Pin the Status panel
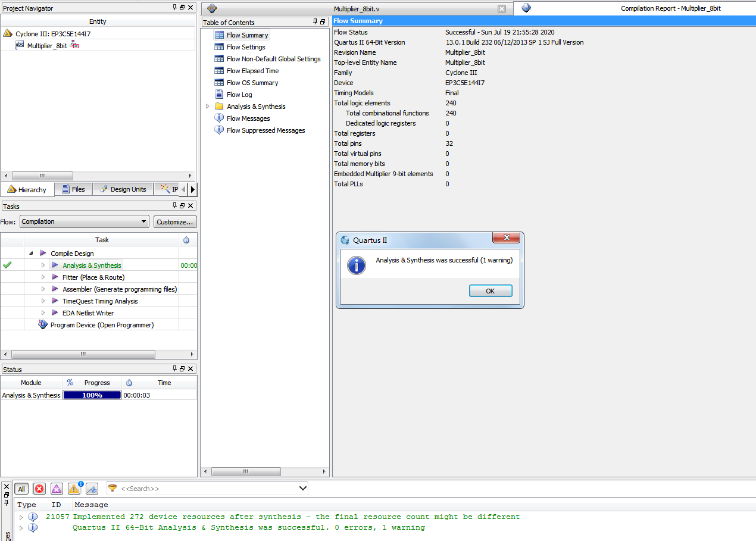 [x=175, y=369]
